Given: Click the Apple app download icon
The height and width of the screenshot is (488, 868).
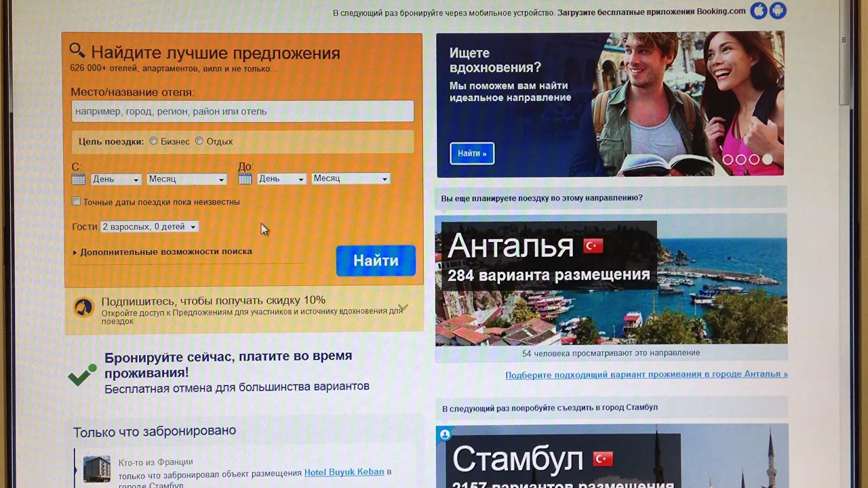Looking at the screenshot, I should pos(758,11).
